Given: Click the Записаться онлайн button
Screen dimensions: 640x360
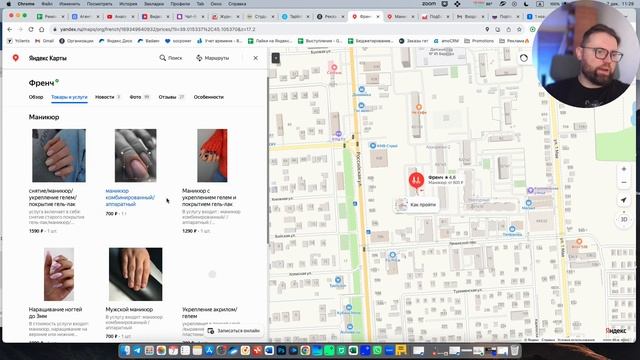Looking at the screenshot, I should click(x=233, y=331).
